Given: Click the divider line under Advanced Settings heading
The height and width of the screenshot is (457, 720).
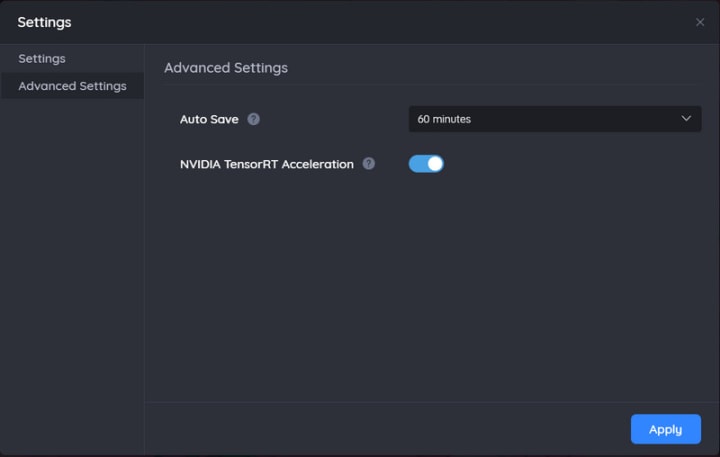Looking at the screenshot, I should [x=432, y=84].
